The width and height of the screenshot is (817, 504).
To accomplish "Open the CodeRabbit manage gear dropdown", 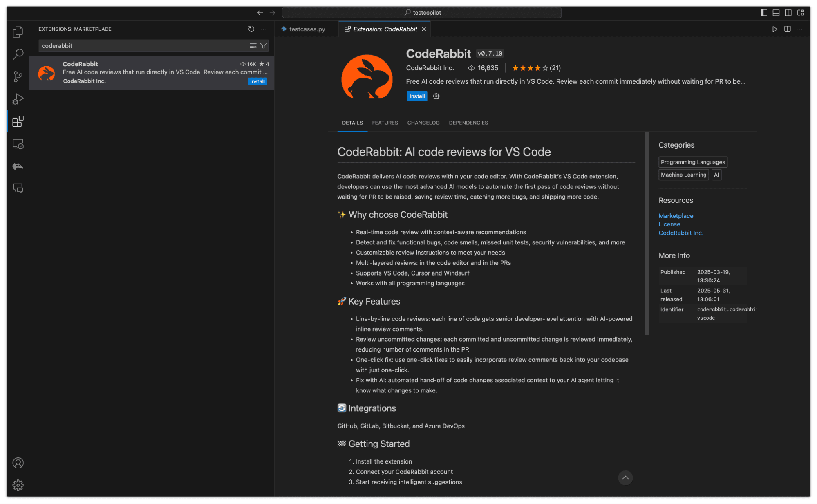I will (x=436, y=96).
